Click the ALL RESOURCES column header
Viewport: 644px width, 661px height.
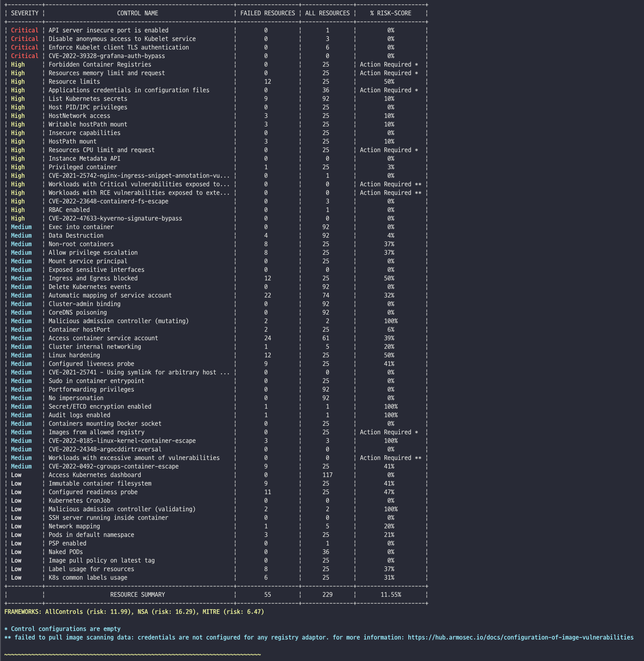(328, 13)
